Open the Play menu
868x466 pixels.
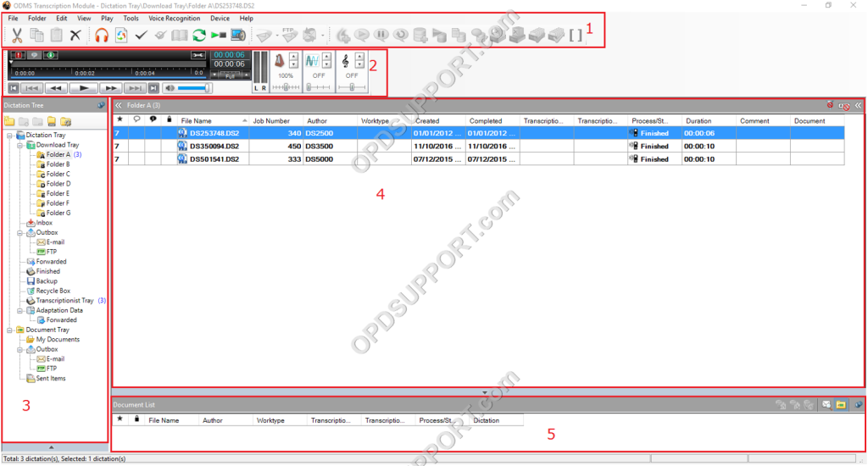[x=107, y=19]
